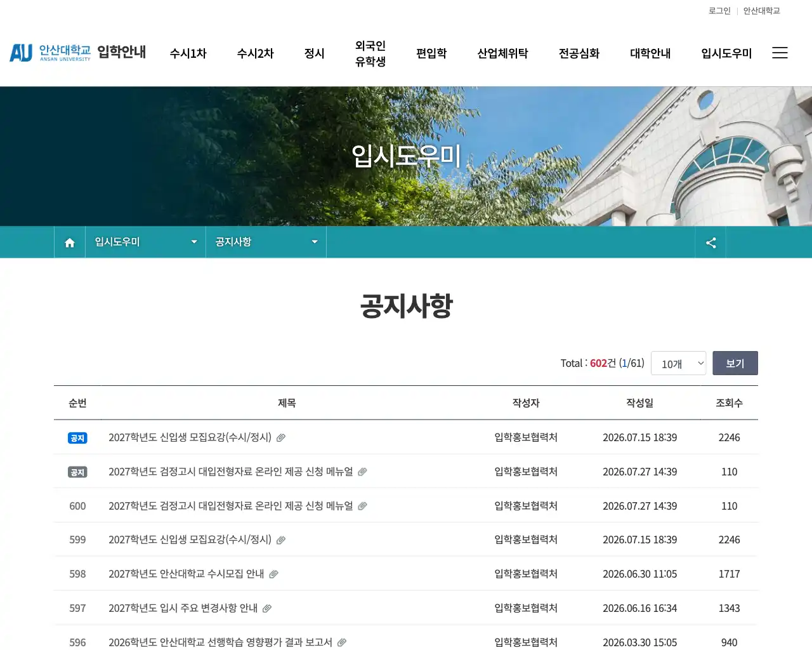Click date 2026.06.16 16:34
This screenshot has height=650, width=812.
(x=639, y=608)
